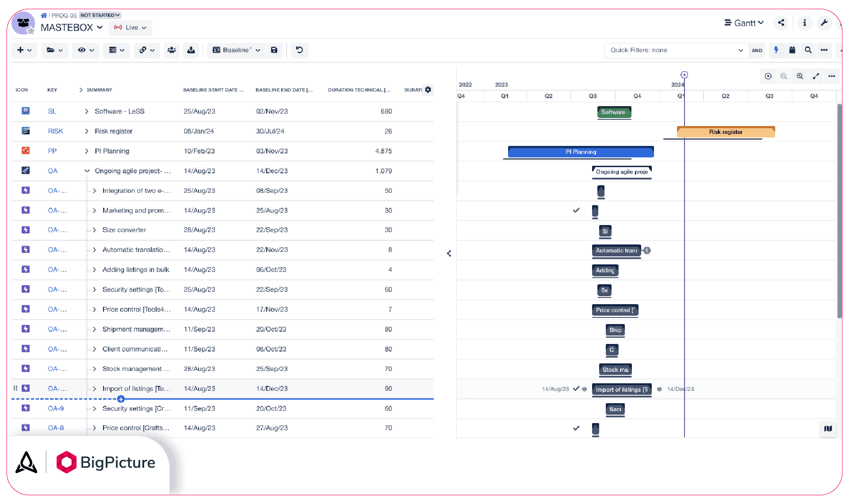Click the search magnifier icon
The image size is (849, 504).
808,50
